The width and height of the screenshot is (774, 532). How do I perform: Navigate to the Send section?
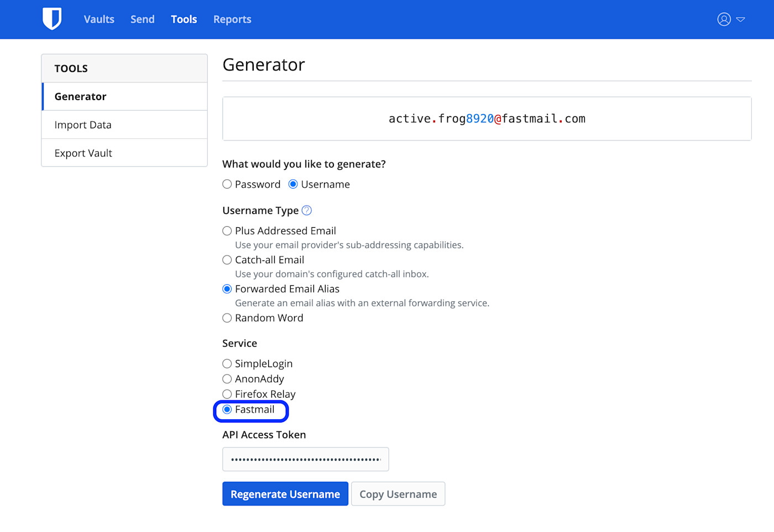142,19
